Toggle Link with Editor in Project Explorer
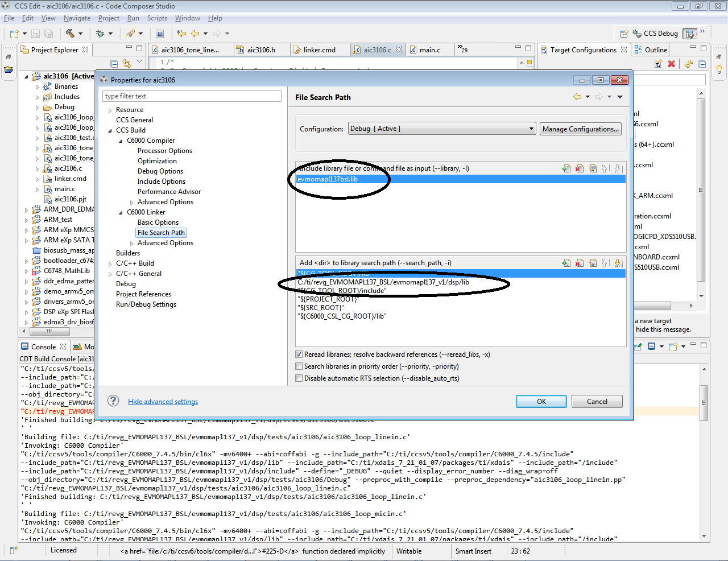The width and height of the screenshot is (728, 561). click(127, 64)
